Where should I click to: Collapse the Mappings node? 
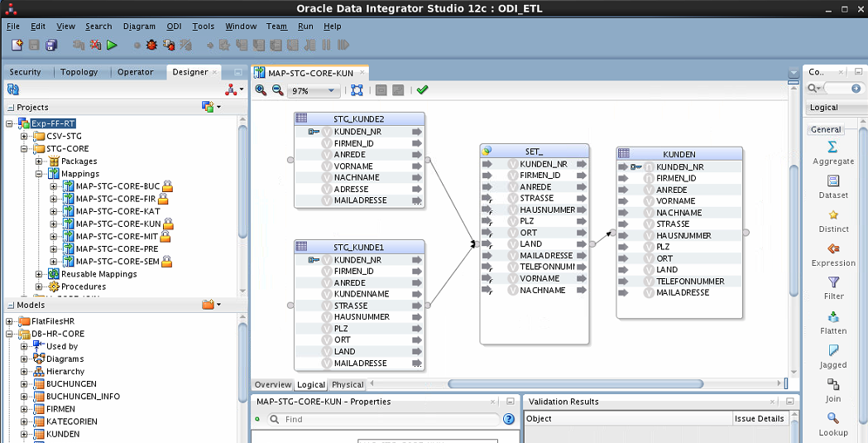pyautogui.click(x=39, y=174)
